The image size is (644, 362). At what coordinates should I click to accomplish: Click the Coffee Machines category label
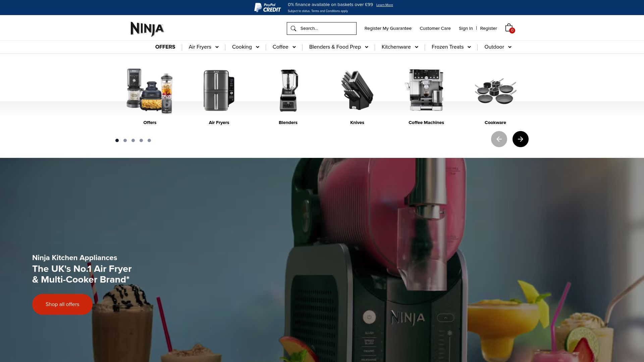(x=426, y=123)
